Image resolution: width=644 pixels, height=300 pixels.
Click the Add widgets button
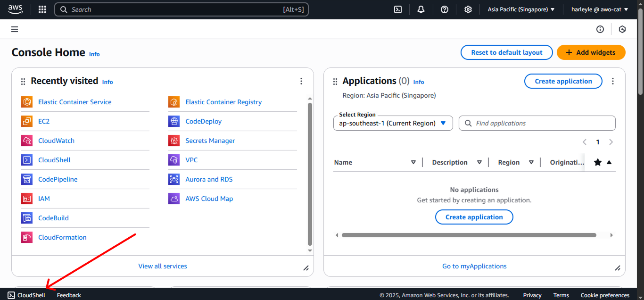click(591, 52)
